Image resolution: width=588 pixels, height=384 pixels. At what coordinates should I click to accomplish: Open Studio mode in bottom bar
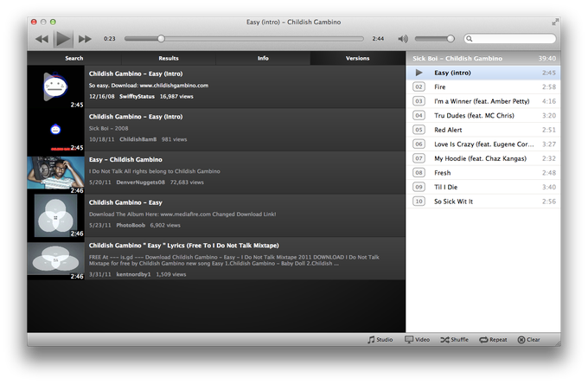click(x=380, y=340)
